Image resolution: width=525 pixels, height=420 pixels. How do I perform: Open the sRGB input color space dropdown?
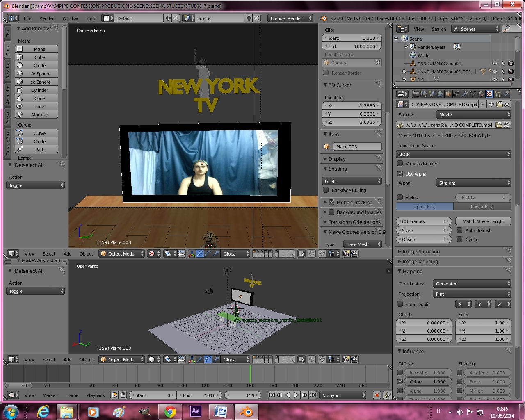(x=454, y=154)
